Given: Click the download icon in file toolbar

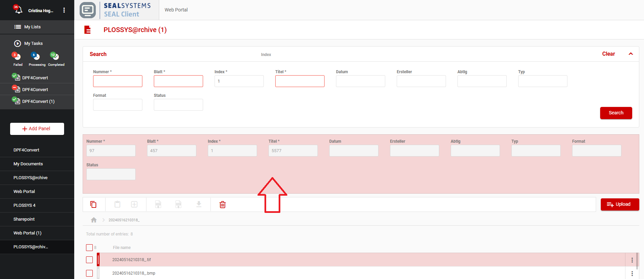Looking at the screenshot, I should (199, 204).
